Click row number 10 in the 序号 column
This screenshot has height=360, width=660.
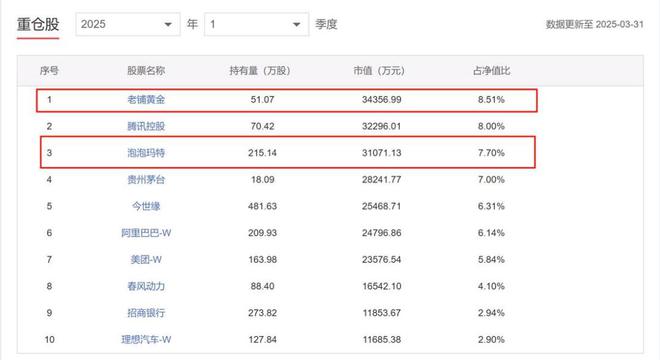click(x=49, y=339)
